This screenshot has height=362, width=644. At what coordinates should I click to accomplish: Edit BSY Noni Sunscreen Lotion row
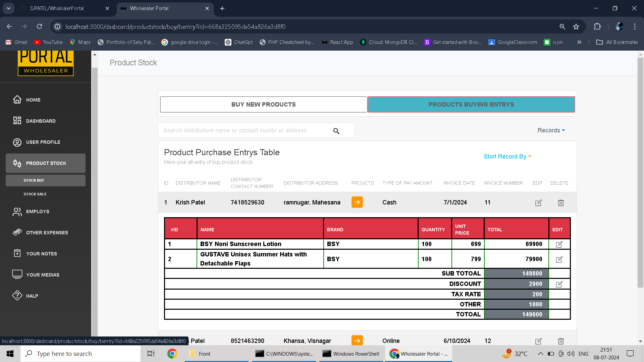tap(559, 244)
